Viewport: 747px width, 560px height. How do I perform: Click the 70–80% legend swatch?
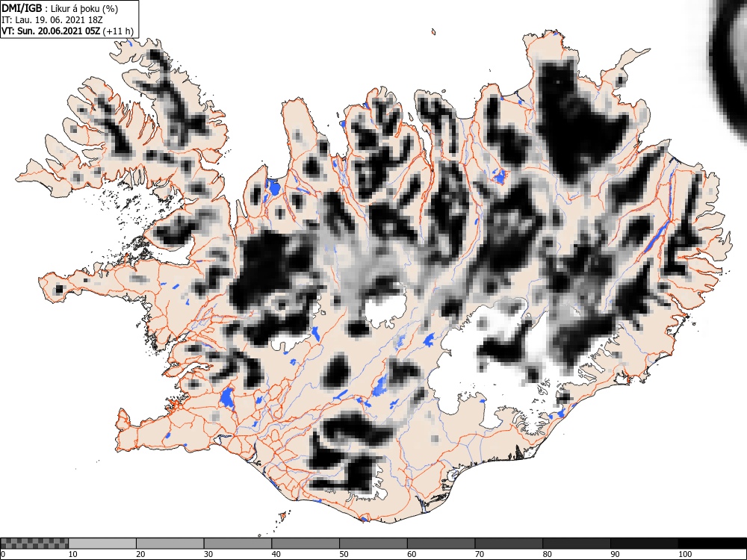click(508, 544)
